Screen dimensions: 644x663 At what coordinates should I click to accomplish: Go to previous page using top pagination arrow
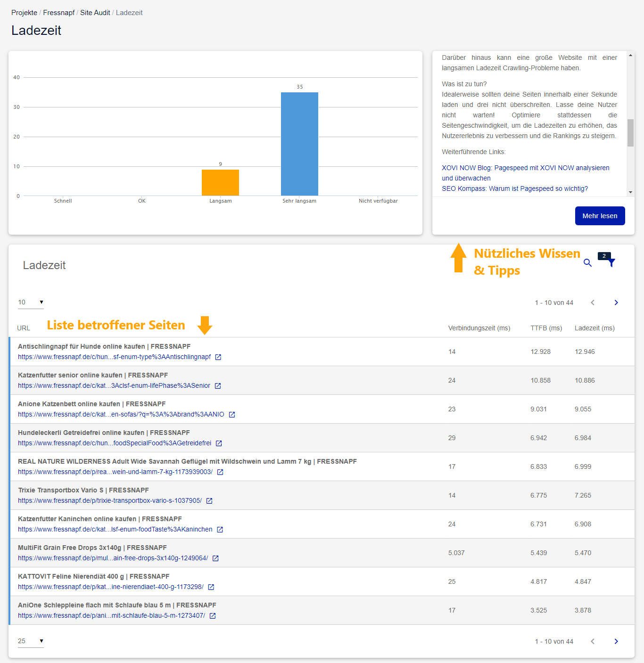pos(593,303)
